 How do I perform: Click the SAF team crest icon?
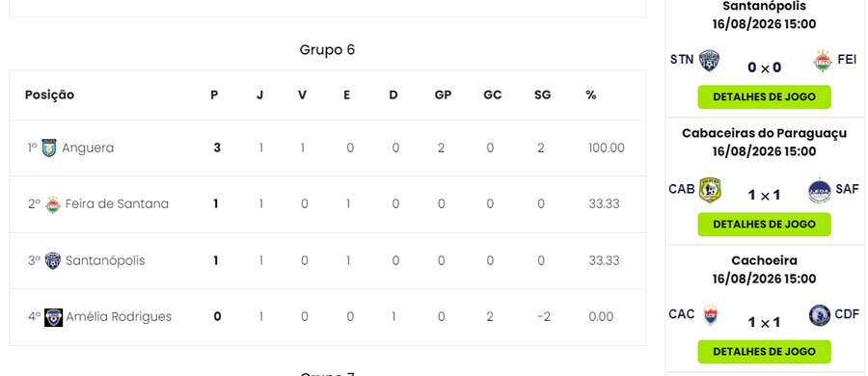click(819, 190)
